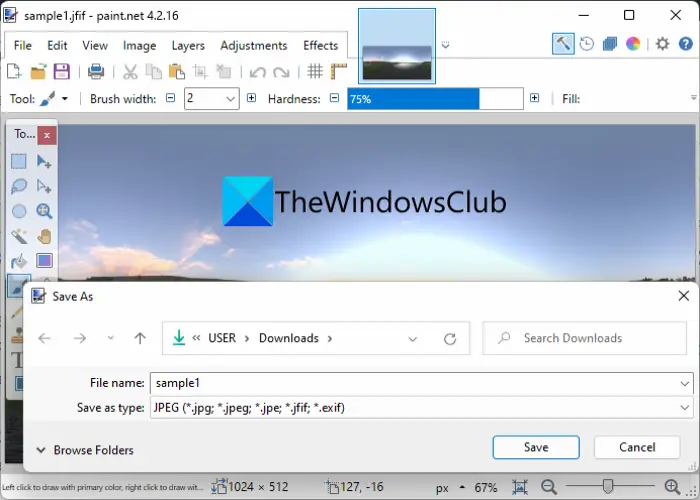Select the Magic Wand tool
700x500 pixels.
coord(19,236)
